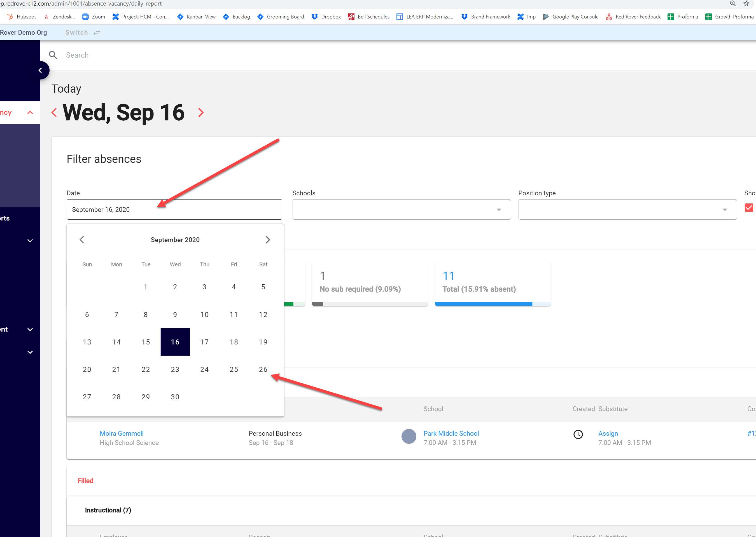Open the Dropbox bookmark
756x537 pixels.
point(326,17)
